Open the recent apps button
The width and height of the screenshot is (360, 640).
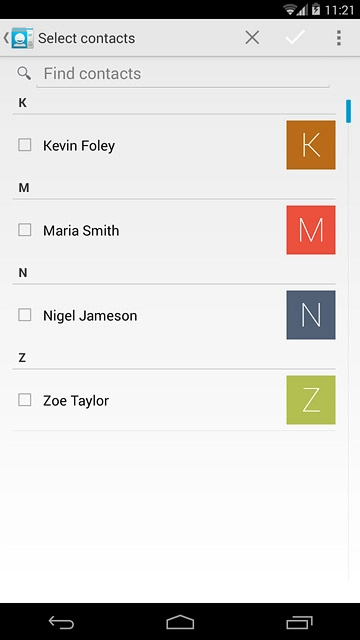299,622
